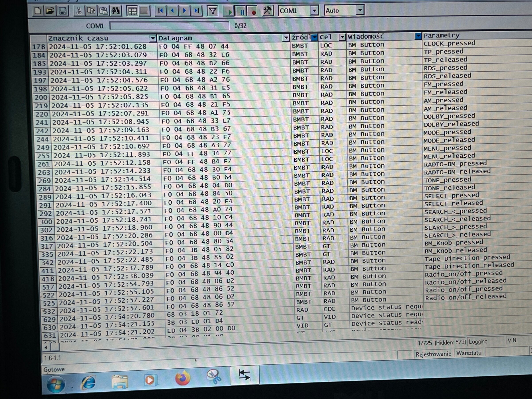Click the BM_Knob_pressed parameter cell

coord(454,243)
